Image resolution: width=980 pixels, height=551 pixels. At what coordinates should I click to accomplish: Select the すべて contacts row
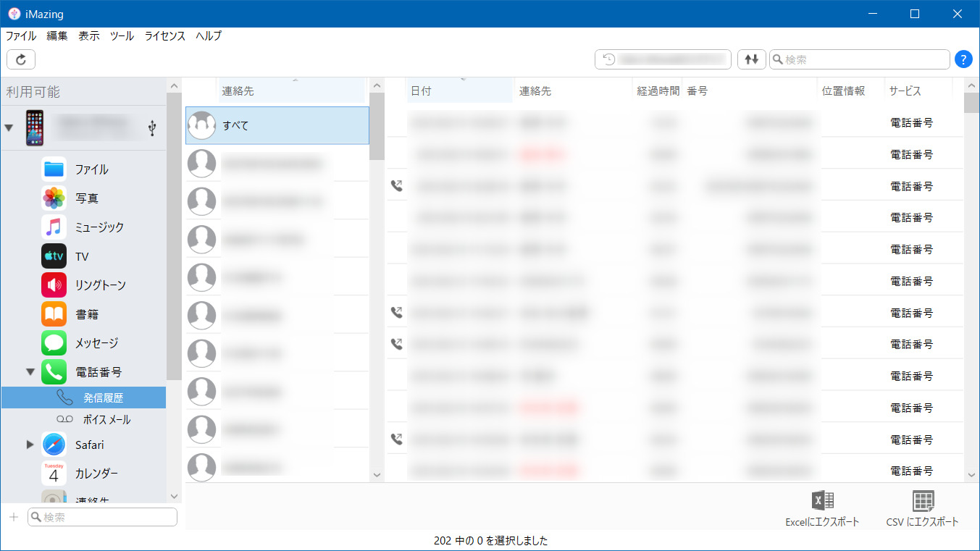[277, 126]
